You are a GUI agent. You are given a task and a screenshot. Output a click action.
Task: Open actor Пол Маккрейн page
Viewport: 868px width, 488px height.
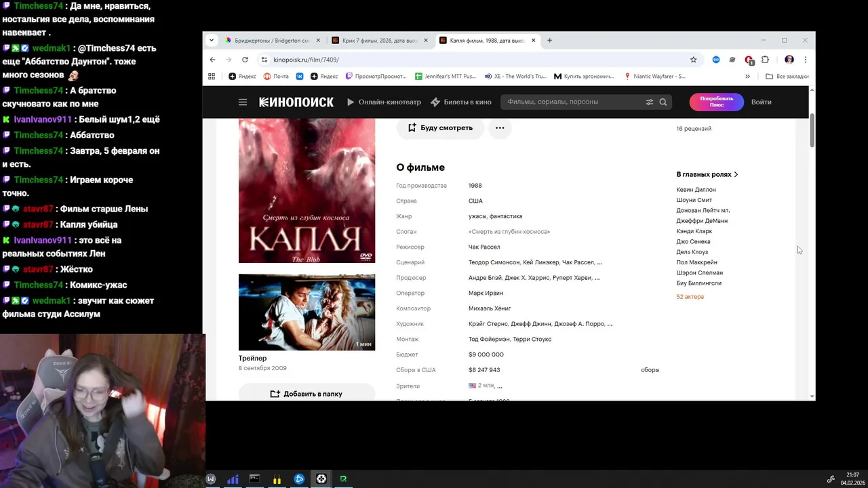point(696,262)
